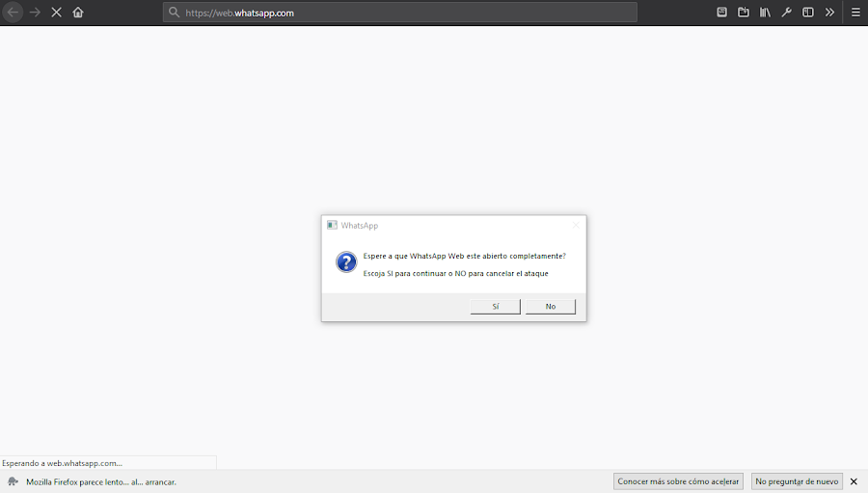868x493 pixels.
Task: Open the tab-folder toolbar icon
Action: tap(744, 13)
